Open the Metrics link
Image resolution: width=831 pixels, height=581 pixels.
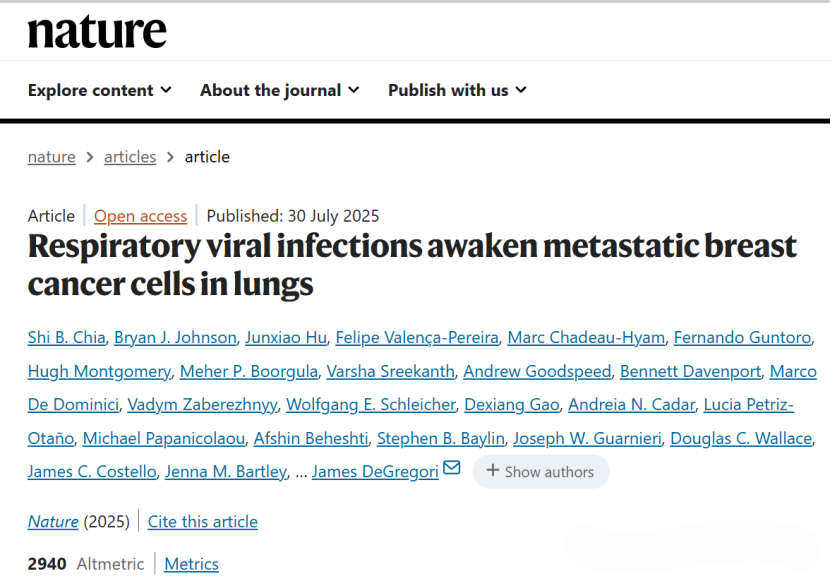191,564
